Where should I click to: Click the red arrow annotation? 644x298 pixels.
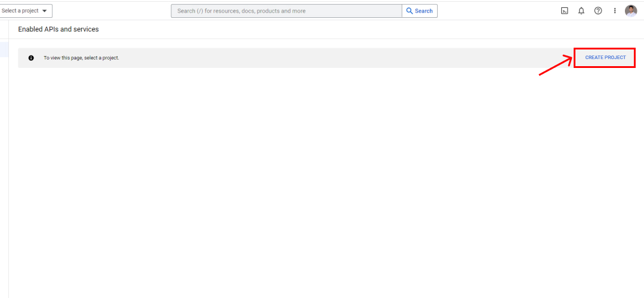coord(555,65)
